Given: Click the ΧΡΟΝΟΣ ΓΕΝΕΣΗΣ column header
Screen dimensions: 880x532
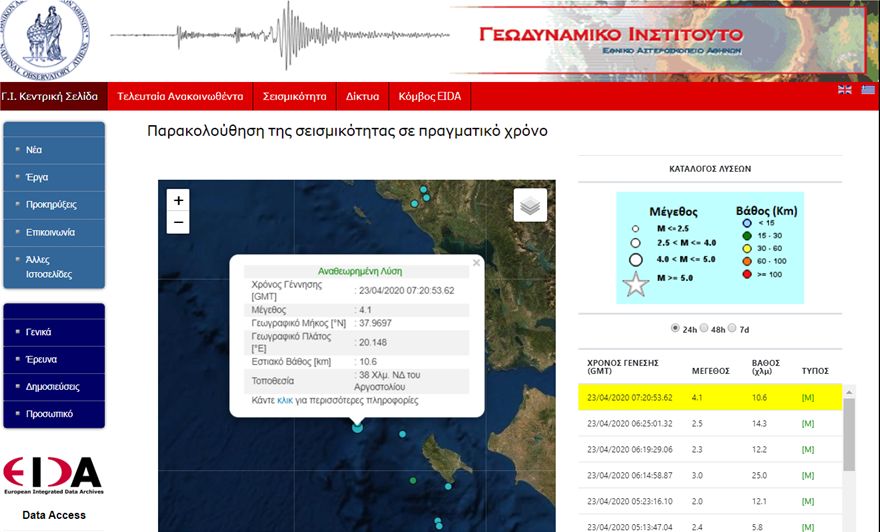Looking at the screenshot, I should point(623,367).
